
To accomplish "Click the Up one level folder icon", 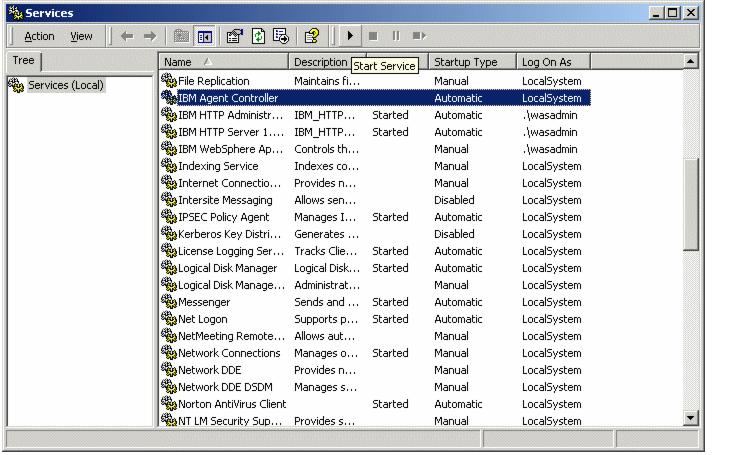I will (x=181, y=36).
